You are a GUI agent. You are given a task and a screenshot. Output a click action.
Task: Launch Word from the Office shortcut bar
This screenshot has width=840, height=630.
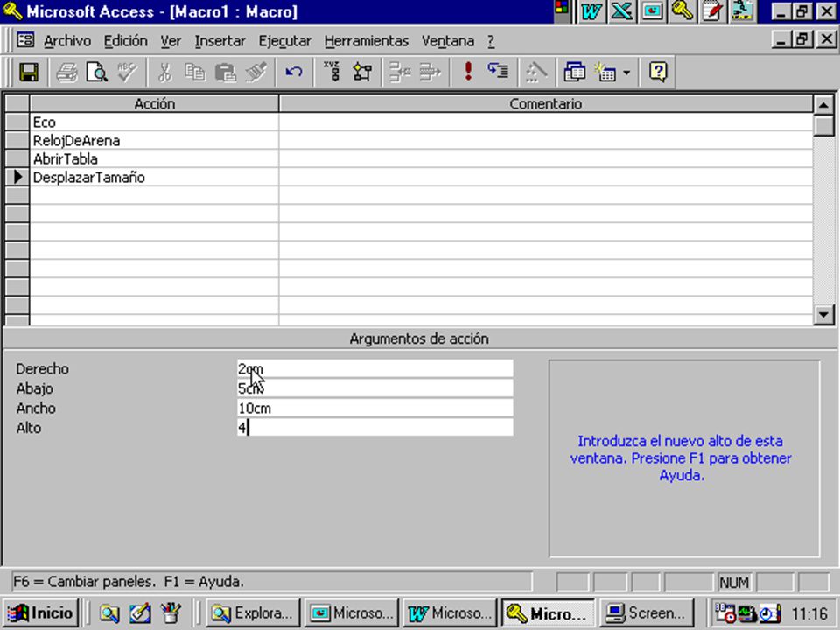pos(591,11)
